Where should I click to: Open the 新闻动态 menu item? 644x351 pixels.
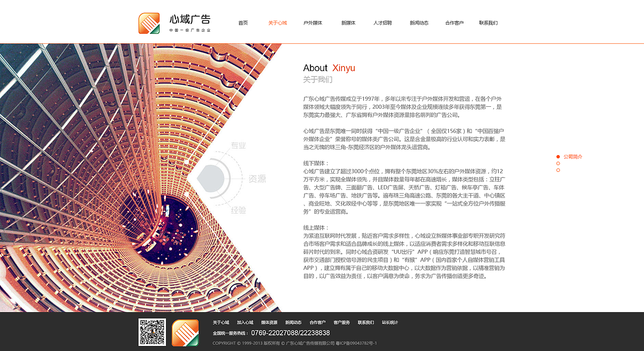419,23
